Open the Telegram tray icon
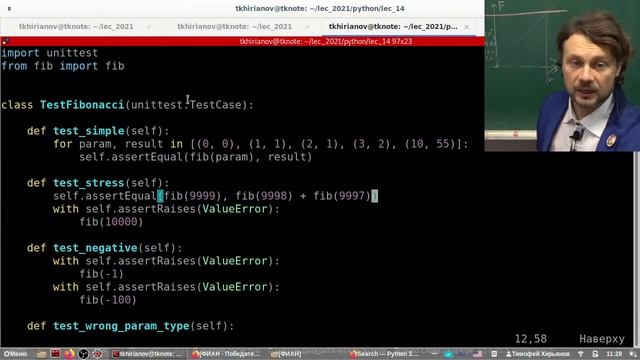 point(449,354)
